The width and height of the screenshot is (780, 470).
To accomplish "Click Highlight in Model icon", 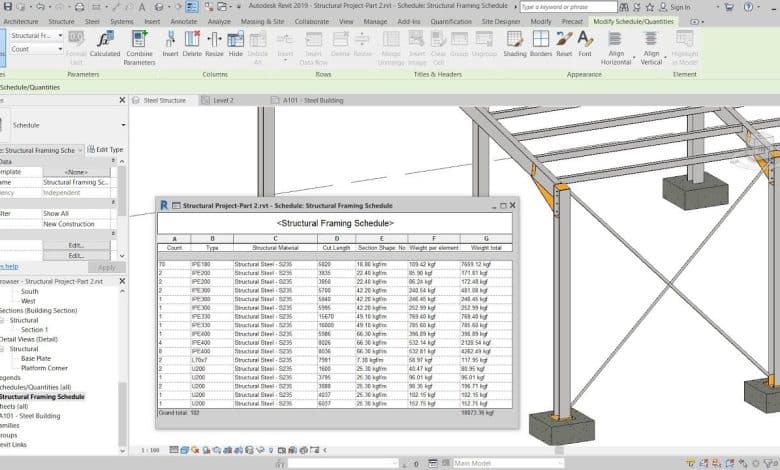I will coord(684,39).
